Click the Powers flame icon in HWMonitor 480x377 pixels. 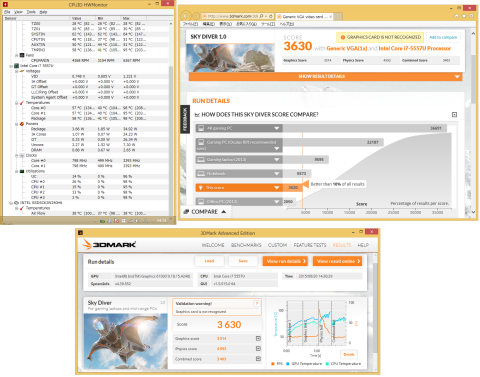[22, 124]
